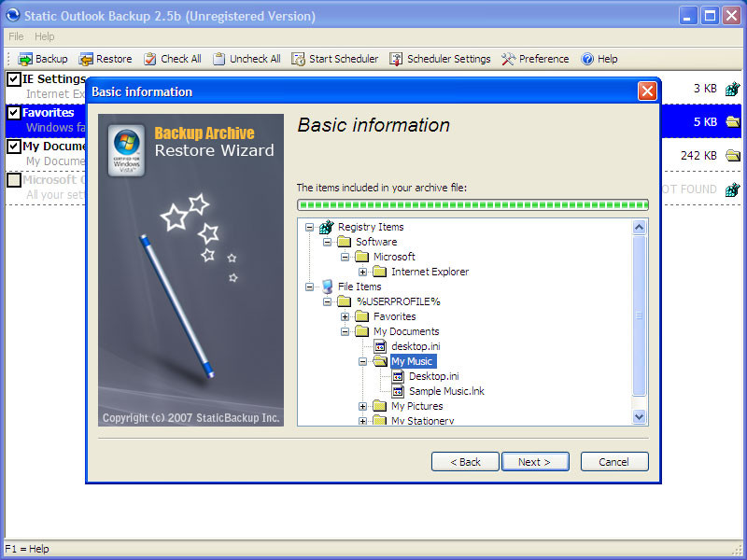Uncheck the Favorites checkbox in main list
The height and width of the screenshot is (560, 747).
tap(14, 113)
